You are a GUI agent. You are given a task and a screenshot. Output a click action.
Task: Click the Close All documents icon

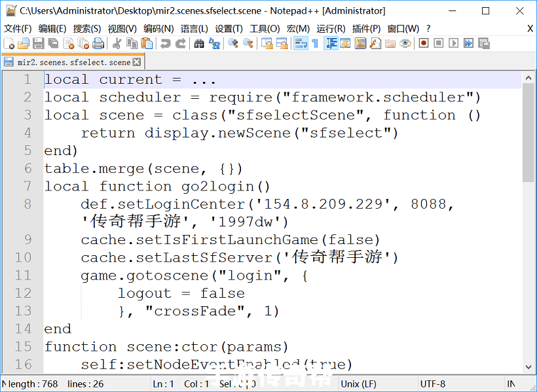click(83, 44)
